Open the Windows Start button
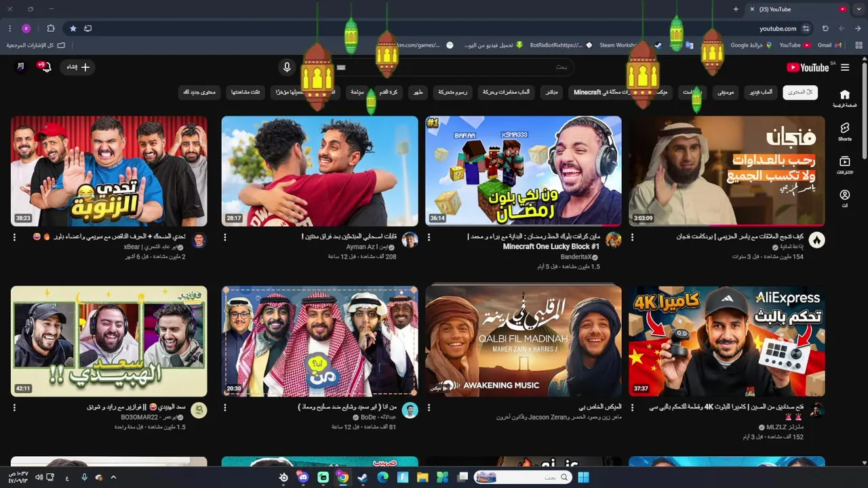This screenshot has width=868, height=488. coord(583,477)
